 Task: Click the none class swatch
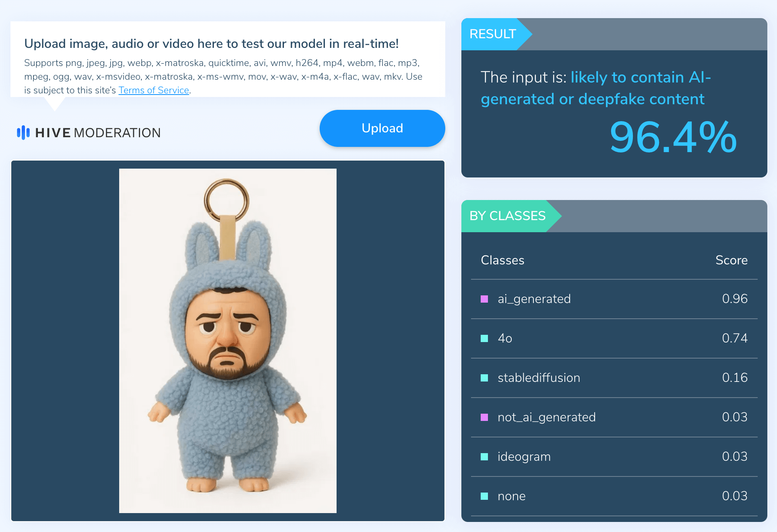484,496
